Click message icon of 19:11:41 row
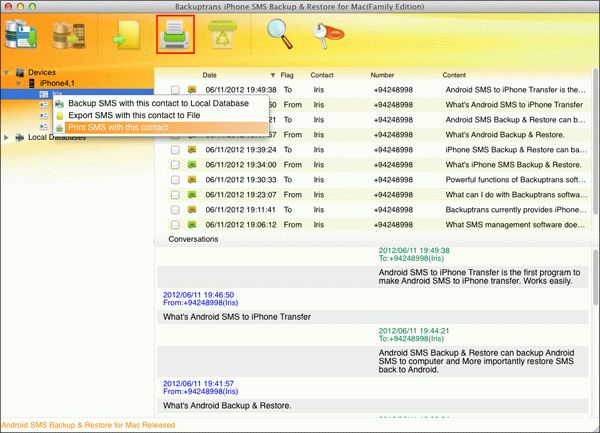Viewport: 600px width, 433px height. point(192,209)
